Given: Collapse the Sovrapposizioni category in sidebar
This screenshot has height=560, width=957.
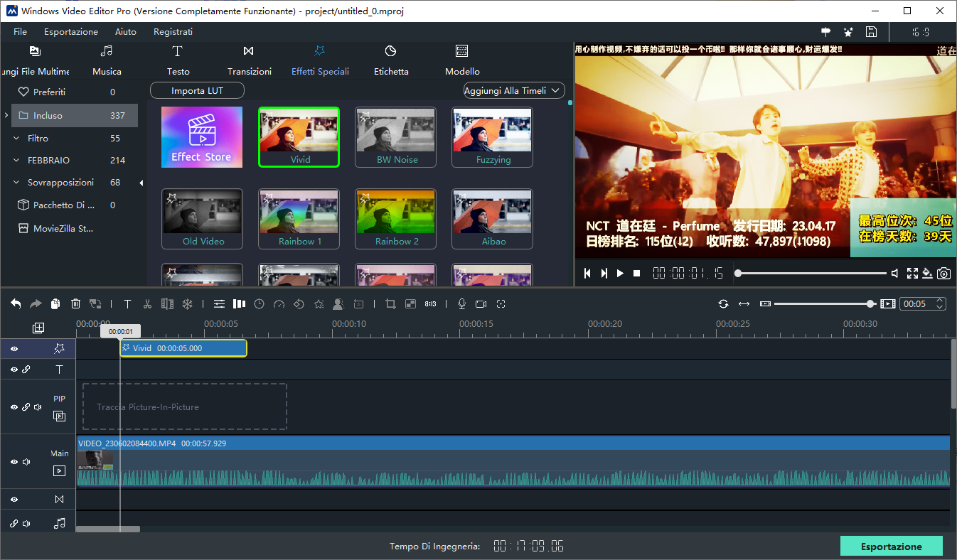Looking at the screenshot, I should point(16,182).
